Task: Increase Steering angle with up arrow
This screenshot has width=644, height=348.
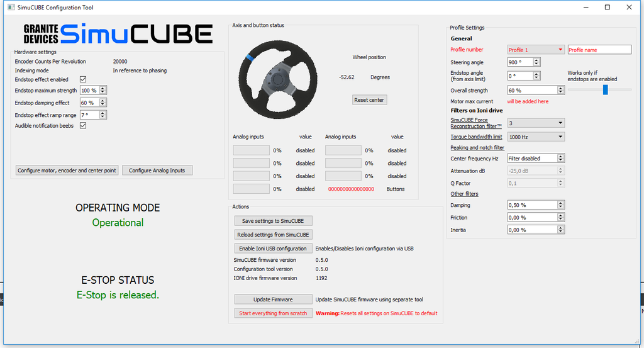Action: [x=536, y=60]
